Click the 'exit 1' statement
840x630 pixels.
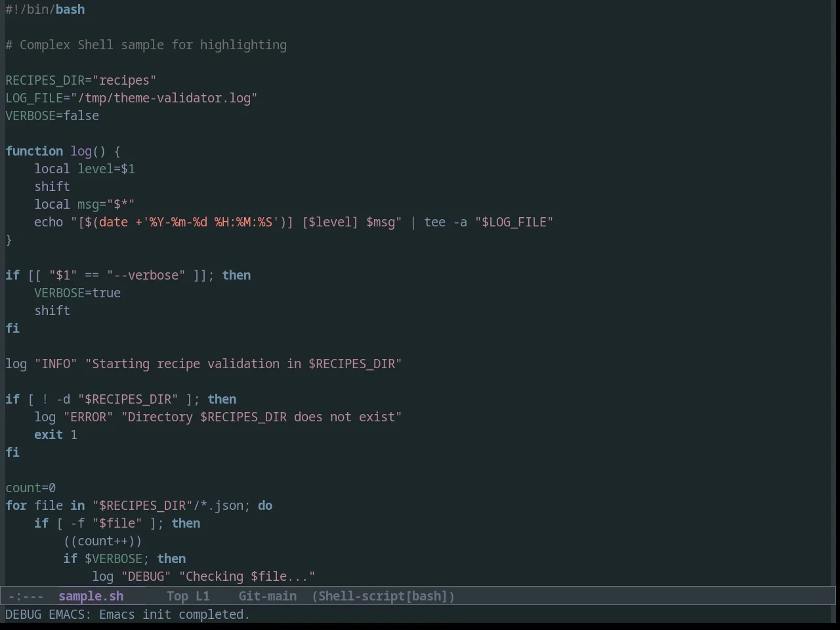pos(56,434)
